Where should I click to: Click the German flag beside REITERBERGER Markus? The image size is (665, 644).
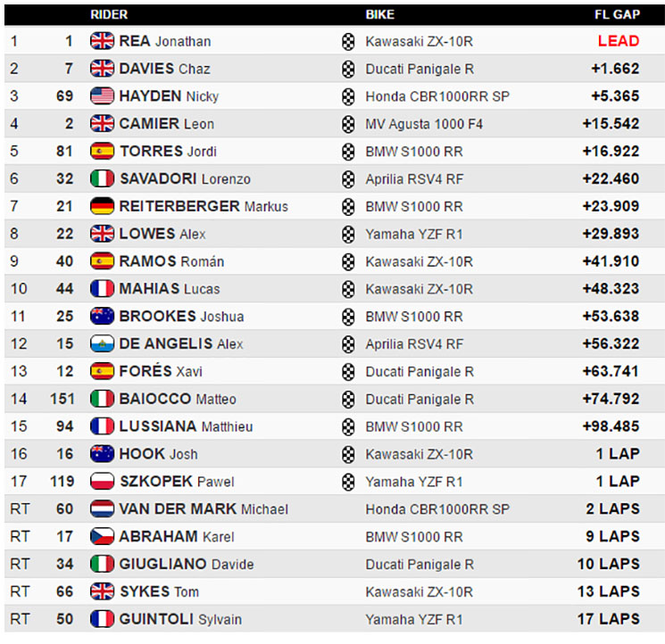102,206
